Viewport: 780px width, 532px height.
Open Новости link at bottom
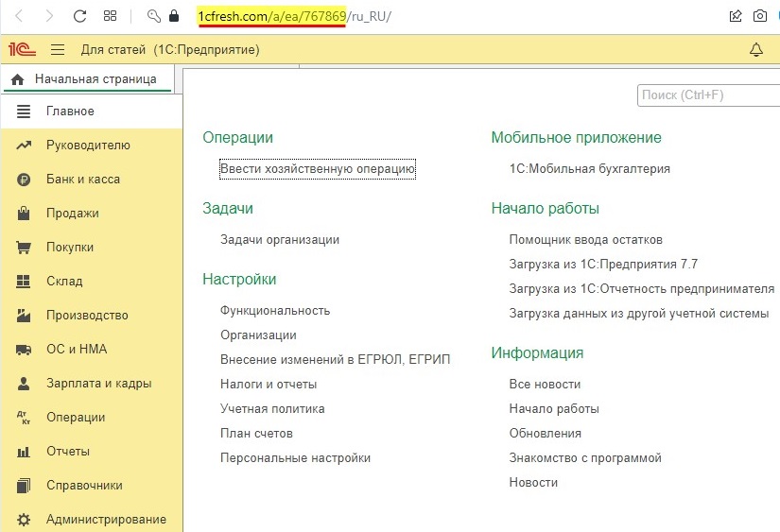pos(533,482)
